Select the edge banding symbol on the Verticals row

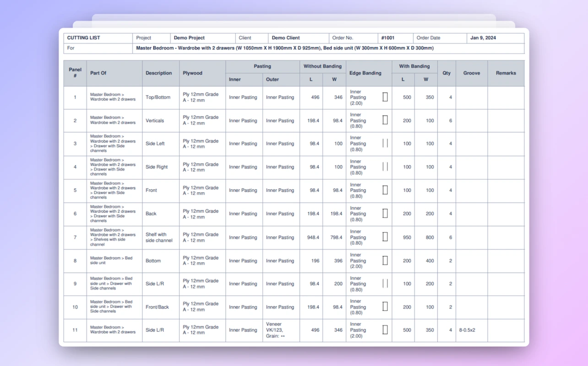(385, 120)
